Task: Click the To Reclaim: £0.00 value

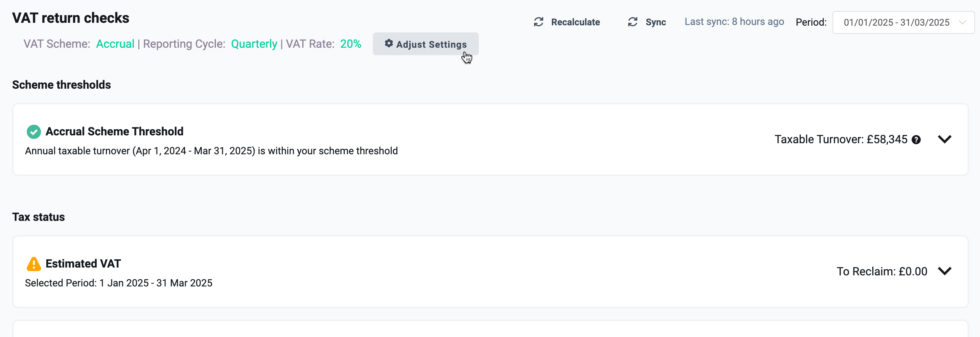Action: [x=882, y=271]
